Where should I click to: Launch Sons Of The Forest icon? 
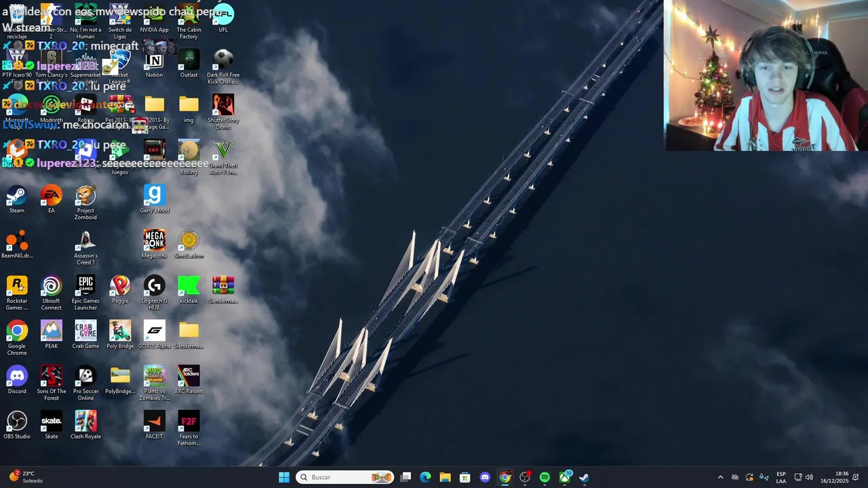pos(52,384)
